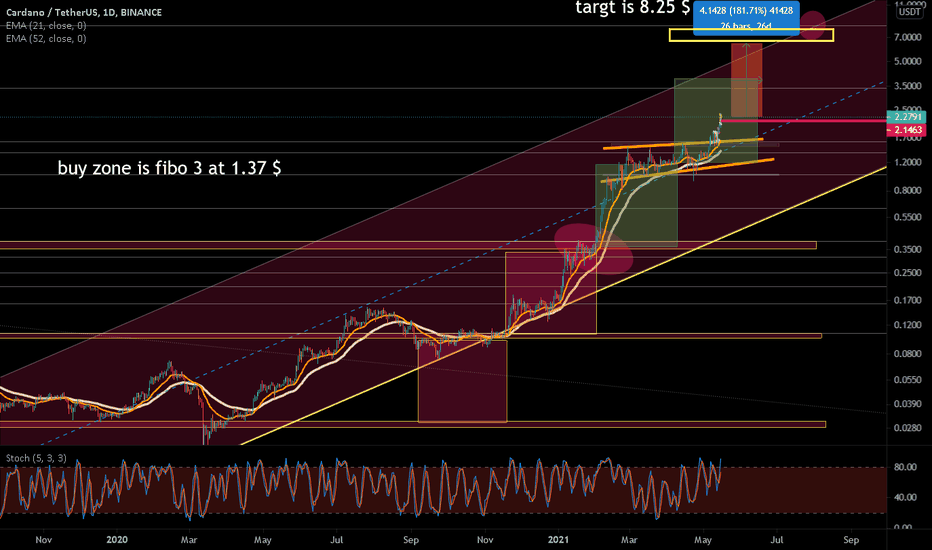Click the Stoch (5, 3, 3) indicator label
The width and height of the screenshot is (932, 550).
(36, 458)
